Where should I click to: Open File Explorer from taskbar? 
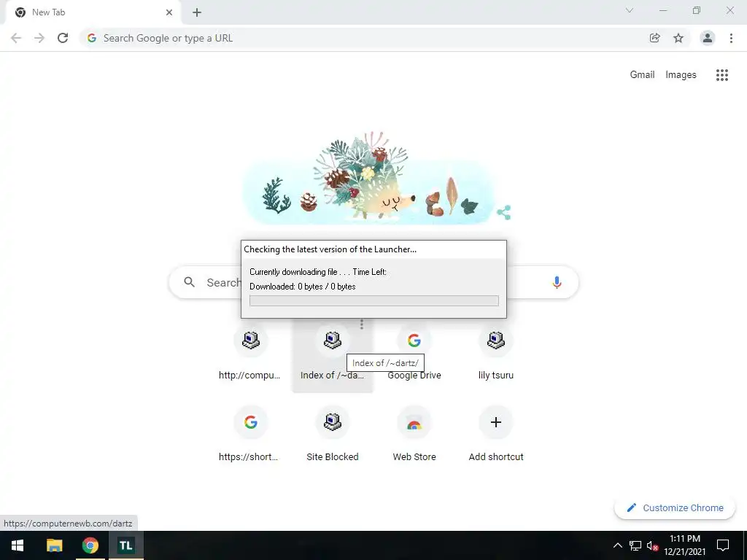[54, 545]
